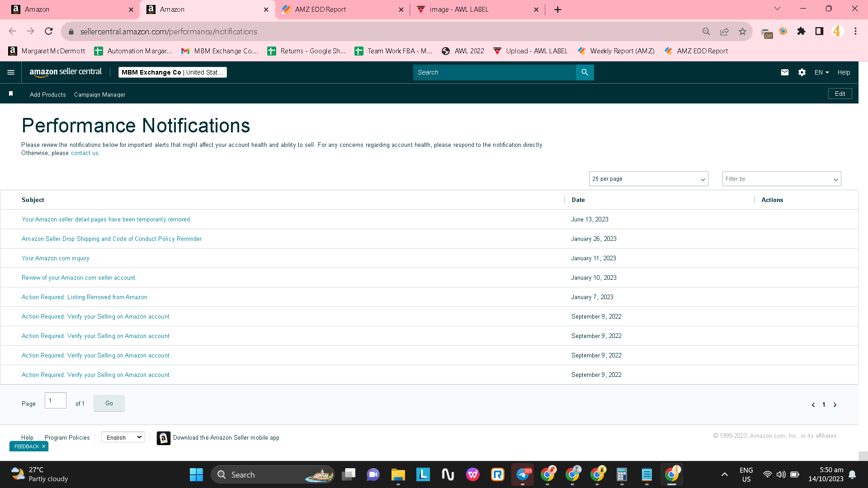The width and height of the screenshot is (868, 488).
Task: Go to the next notifications page arrow
Action: pos(835,405)
